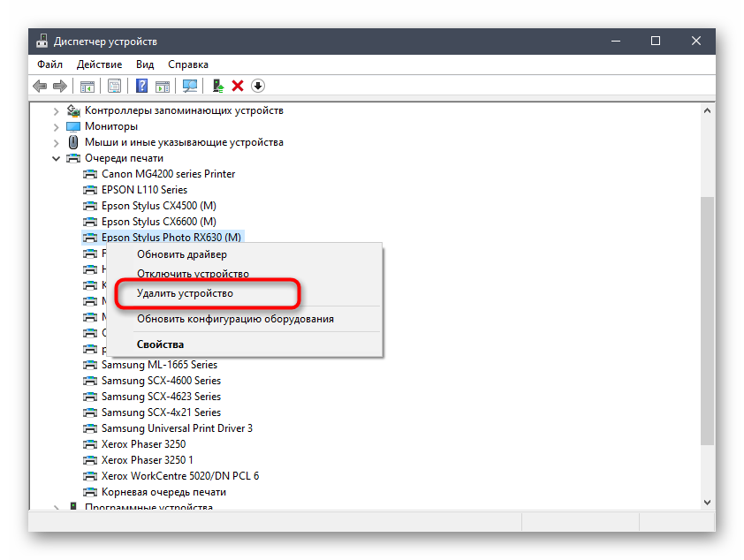744x560 pixels.
Task: Open the Справка menu
Action: coord(187,64)
